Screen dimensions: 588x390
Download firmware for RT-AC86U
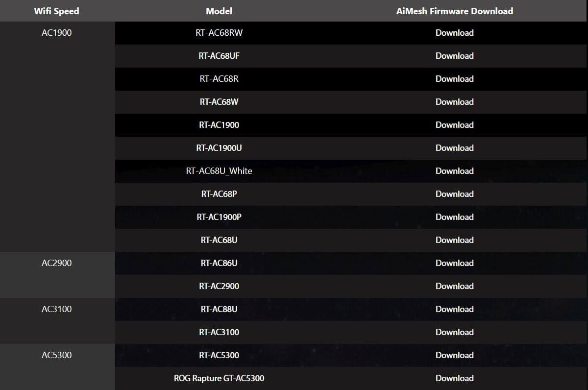[454, 263]
